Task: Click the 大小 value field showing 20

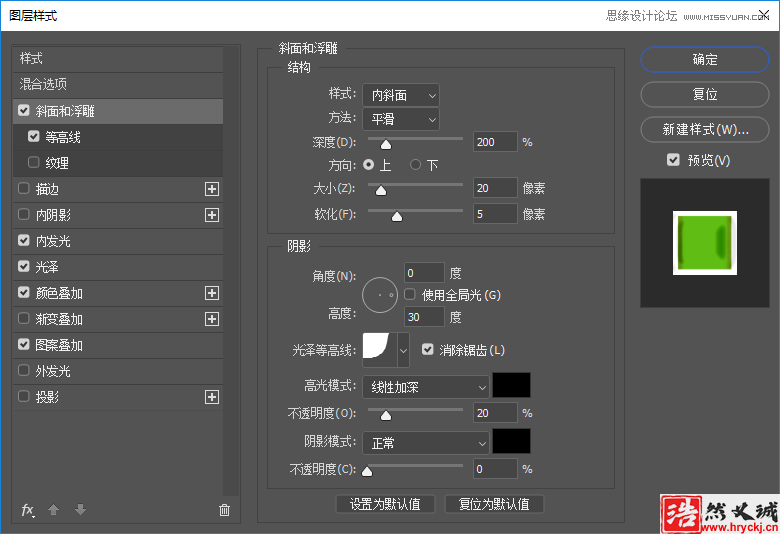Action: (x=495, y=188)
